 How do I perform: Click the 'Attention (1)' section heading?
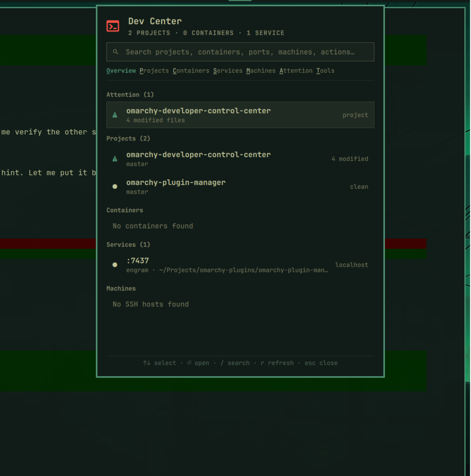(130, 95)
